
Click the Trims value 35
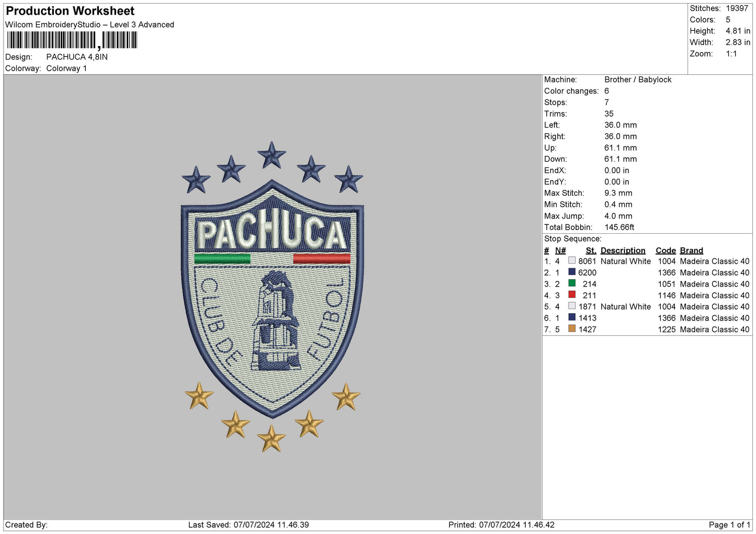tap(609, 114)
